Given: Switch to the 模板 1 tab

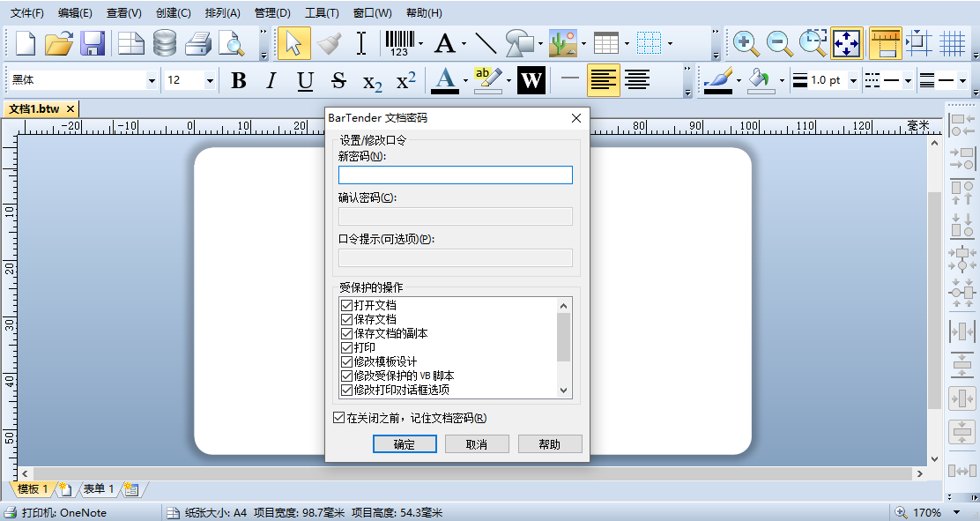Looking at the screenshot, I should tap(33, 489).
